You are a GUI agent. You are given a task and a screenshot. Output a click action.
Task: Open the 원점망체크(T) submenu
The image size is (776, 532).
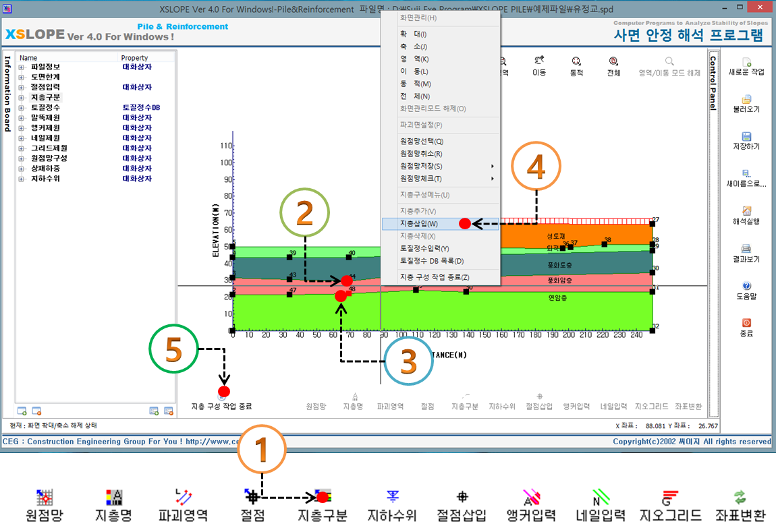[x=441, y=179]
